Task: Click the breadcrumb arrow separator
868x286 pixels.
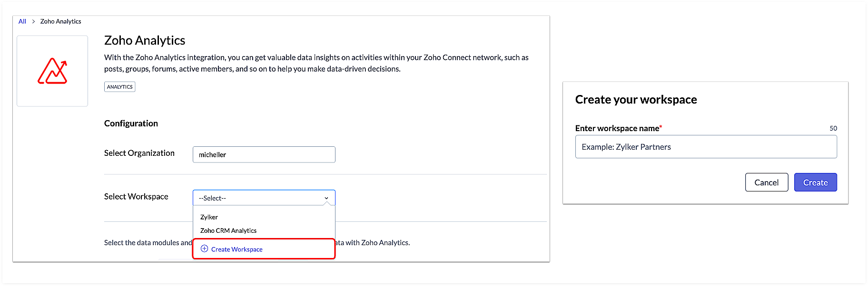Action: [33, 21]
